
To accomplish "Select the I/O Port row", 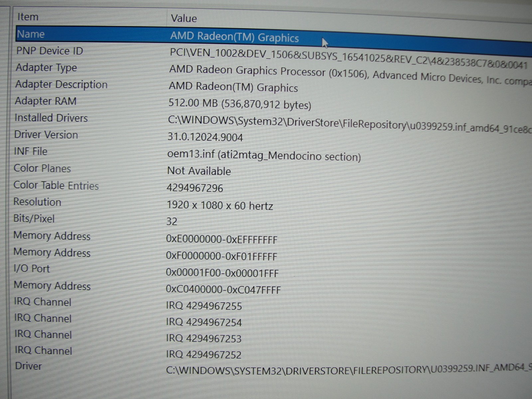I will click(x=32, y=268).
